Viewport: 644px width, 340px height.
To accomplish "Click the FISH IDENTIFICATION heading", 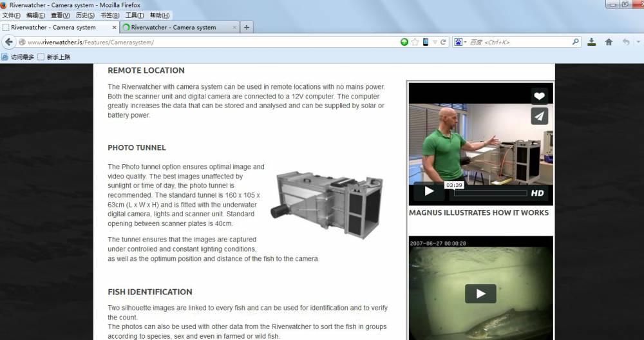I will pyautogui.click(x=150, y=292).
